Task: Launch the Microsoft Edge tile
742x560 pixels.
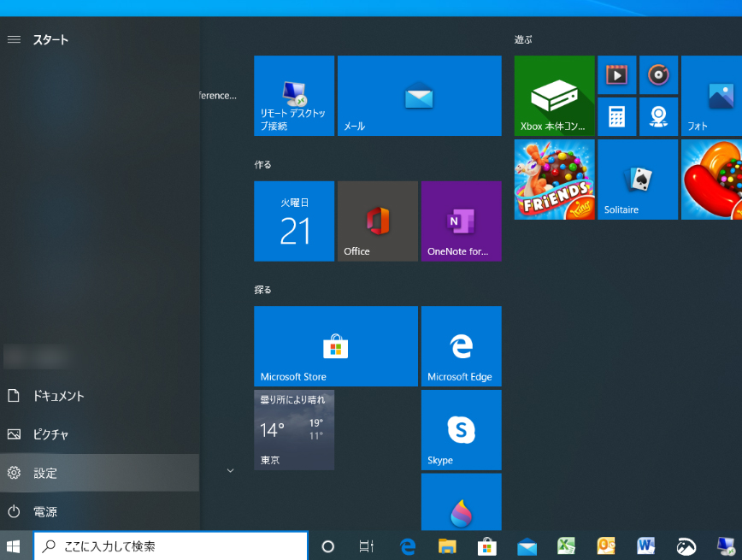Action: tap(461, 346)
